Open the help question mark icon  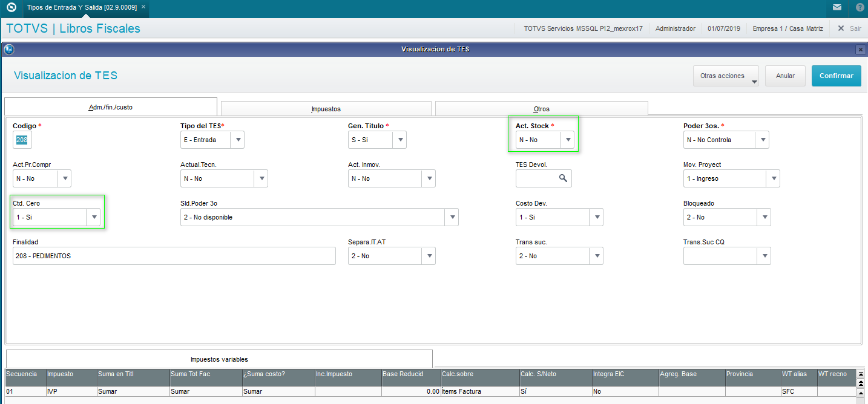pos(860,8)
